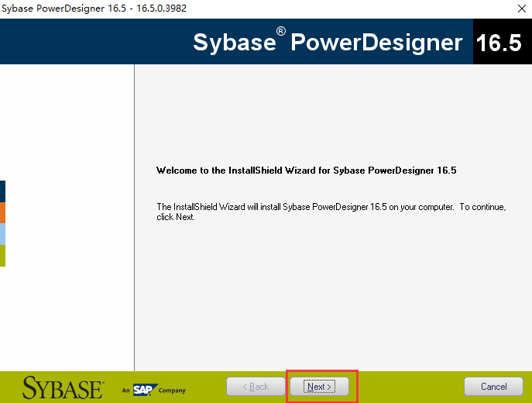Click the Welcome to the InstallShield Wizard heading
Viewport: 532px width, 403px height.
pyautogui.click(x=307, y=170)
